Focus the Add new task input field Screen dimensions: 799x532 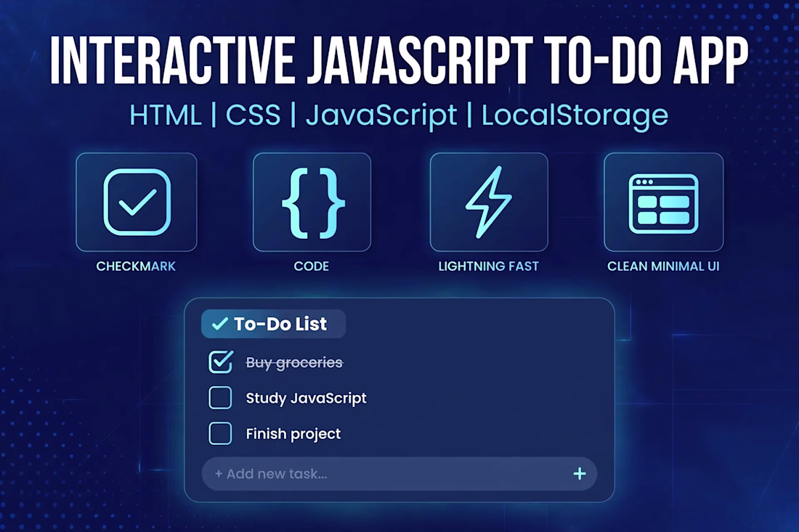coord(399,474)
